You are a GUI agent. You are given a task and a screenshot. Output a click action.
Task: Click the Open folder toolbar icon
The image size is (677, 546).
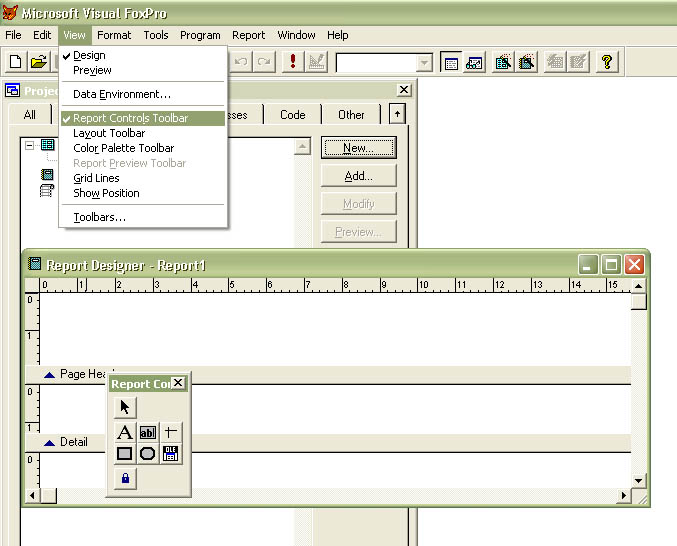39,62
